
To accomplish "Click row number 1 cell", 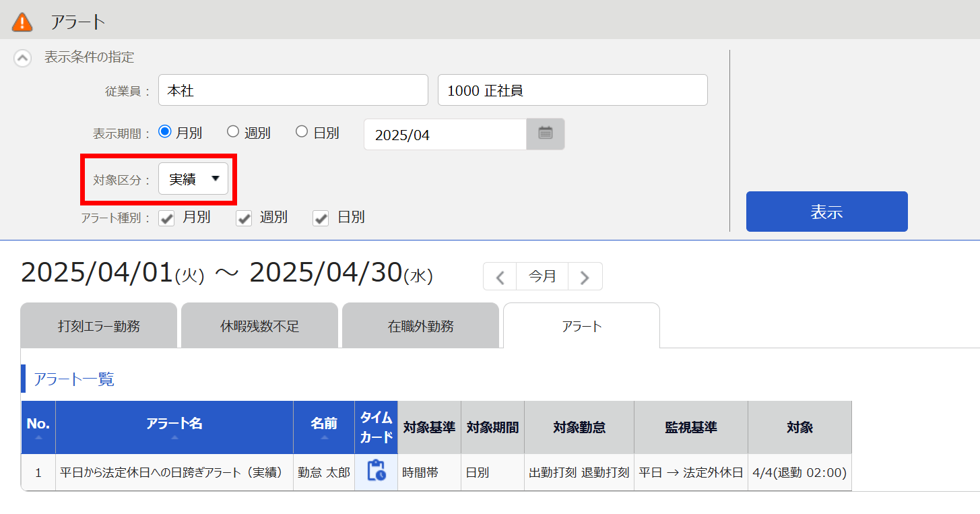I will coord(38,473).
